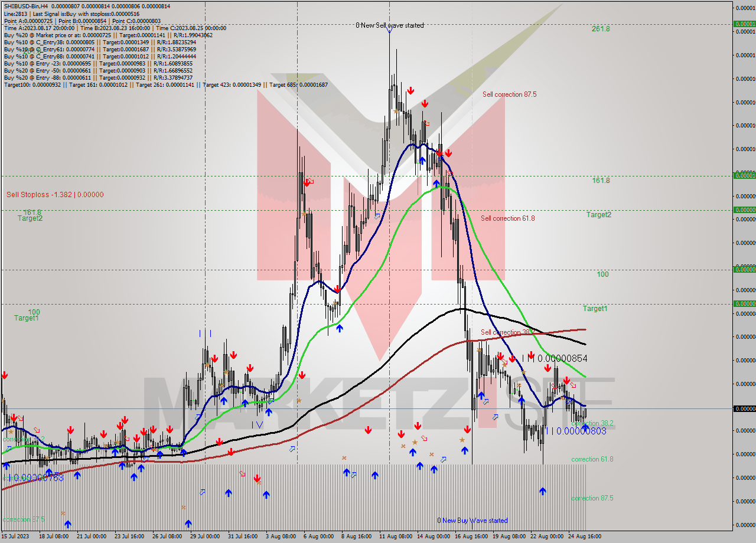This screenshot has width=756, height=543.
Task: Select the 'Sell correction 87.5' label
Action: click(x=509, y=94)
